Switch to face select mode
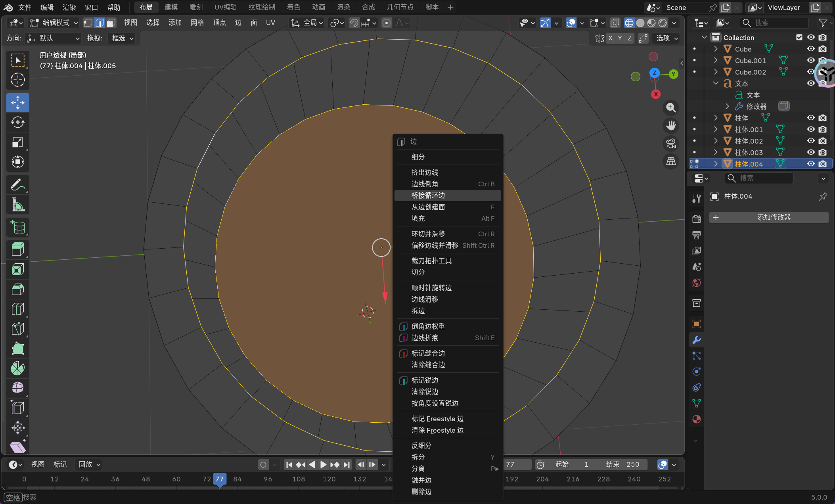Viewport: 835px width, 504px height. [x=111, y=23]
